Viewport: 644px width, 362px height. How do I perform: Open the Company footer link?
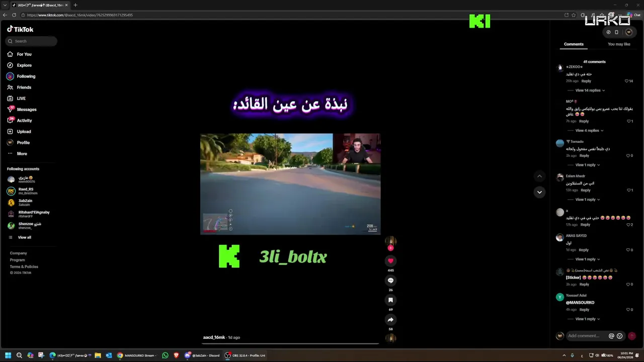coord(19,253)
